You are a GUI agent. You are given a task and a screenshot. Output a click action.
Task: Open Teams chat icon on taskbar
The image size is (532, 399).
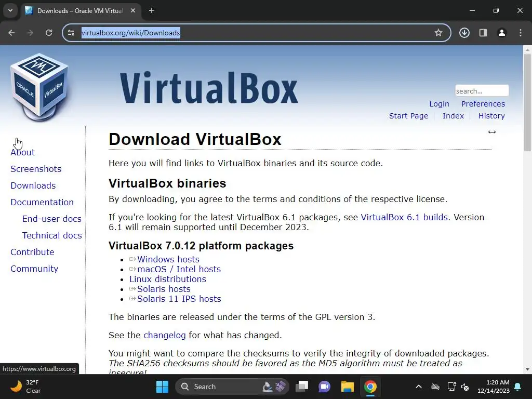coord(324,387)
